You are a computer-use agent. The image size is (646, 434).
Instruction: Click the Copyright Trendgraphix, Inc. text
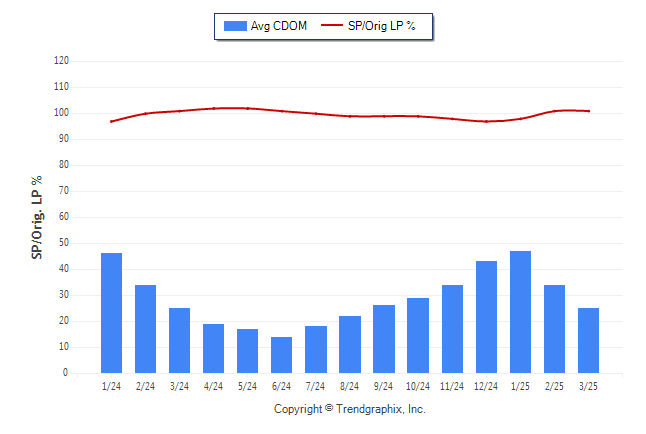350,409
